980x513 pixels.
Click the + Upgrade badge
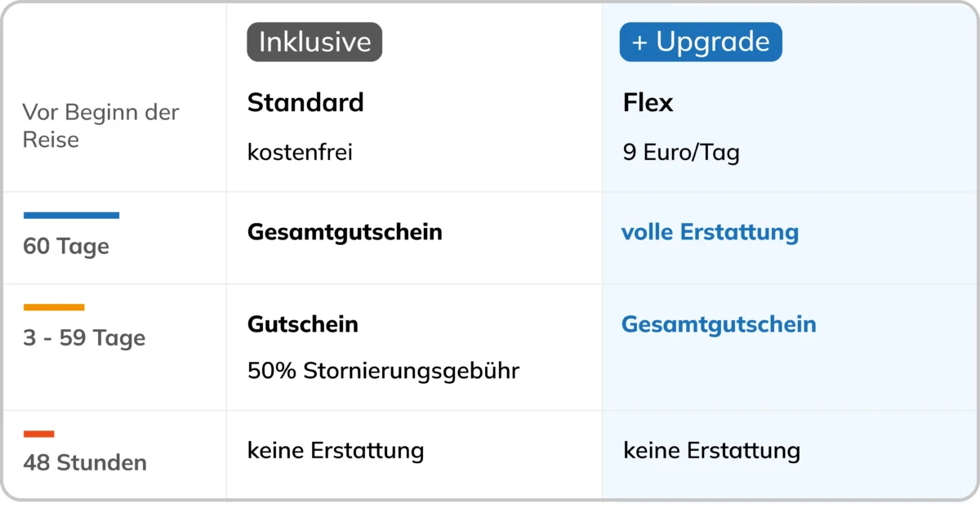pos(701,42)
